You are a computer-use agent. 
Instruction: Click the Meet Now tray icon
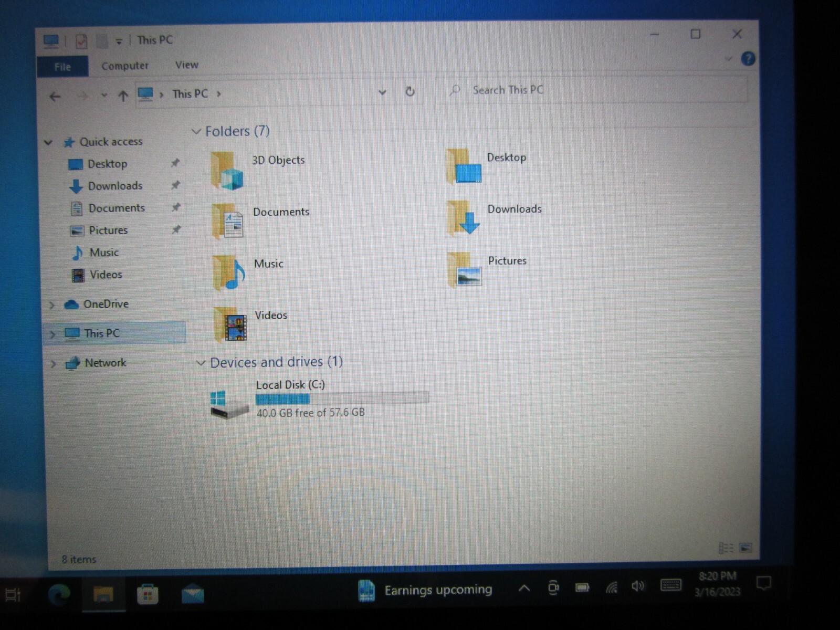point(553,588)
